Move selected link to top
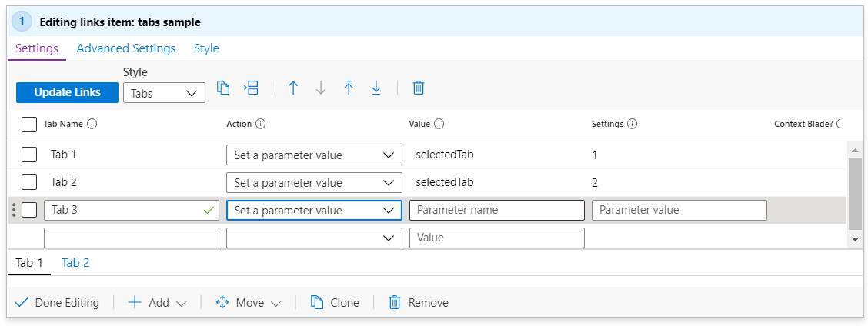The width and height of the screenshot is (868, 329). (348, 88)
